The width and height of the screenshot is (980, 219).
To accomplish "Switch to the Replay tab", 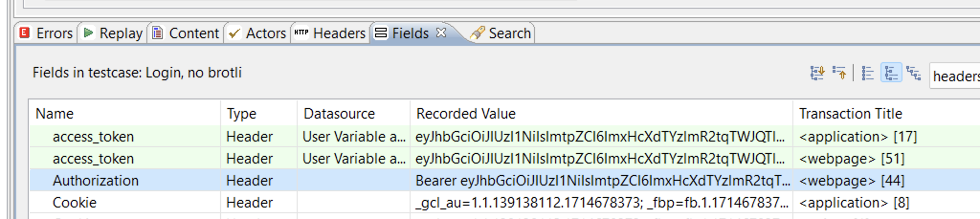I will tap(113, 33).
